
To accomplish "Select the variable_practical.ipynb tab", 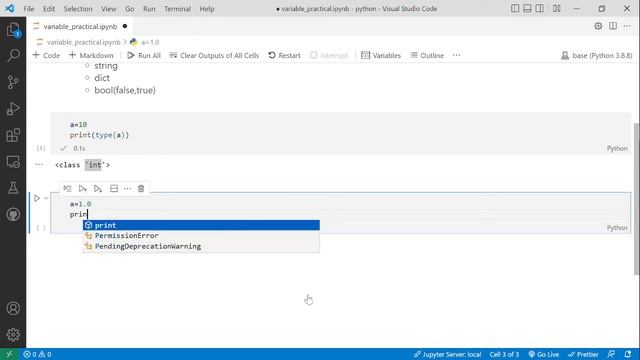I will pyautogui.click(x=80, y=27).
